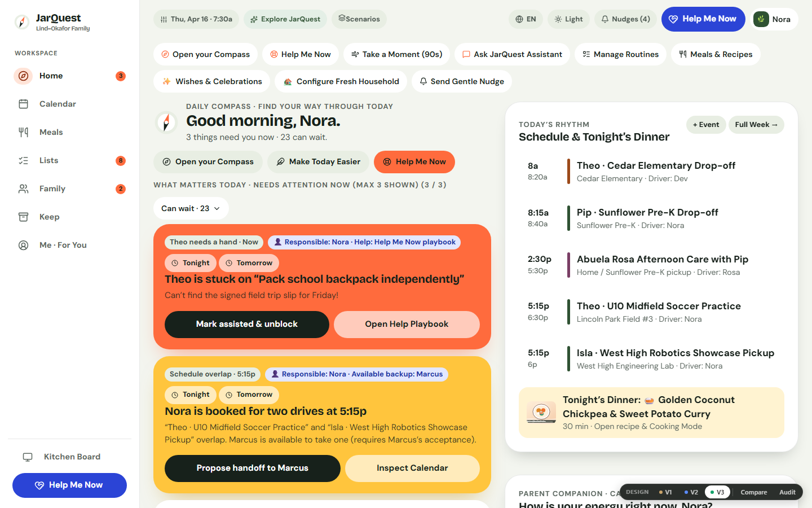This screenshot has width=812, height=508.
Task: Click Ask JarQuest Assistant chat icon chip
Action: click(512, 54)
